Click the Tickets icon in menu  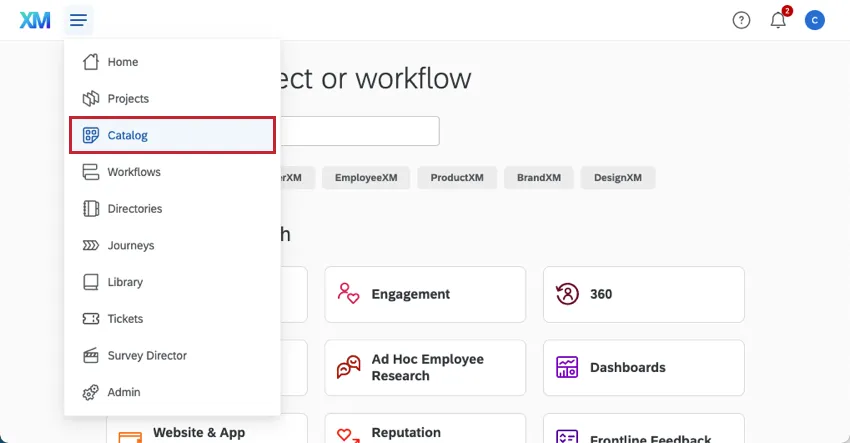91,319
